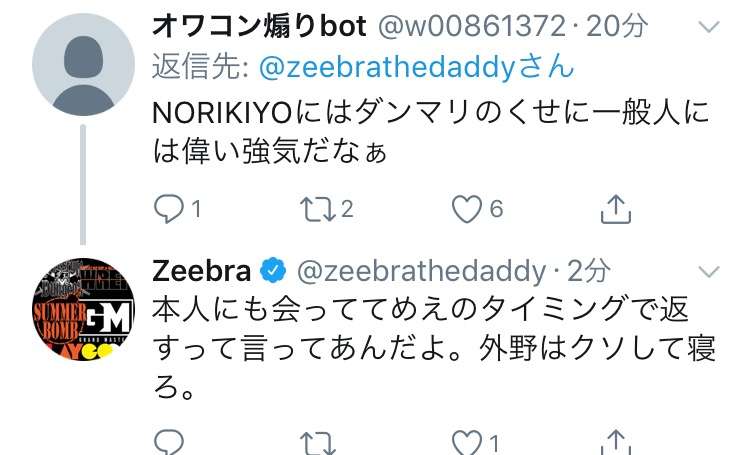
Task: Reply to the オワコン煽りbot tweet
Action: point(169,210)
